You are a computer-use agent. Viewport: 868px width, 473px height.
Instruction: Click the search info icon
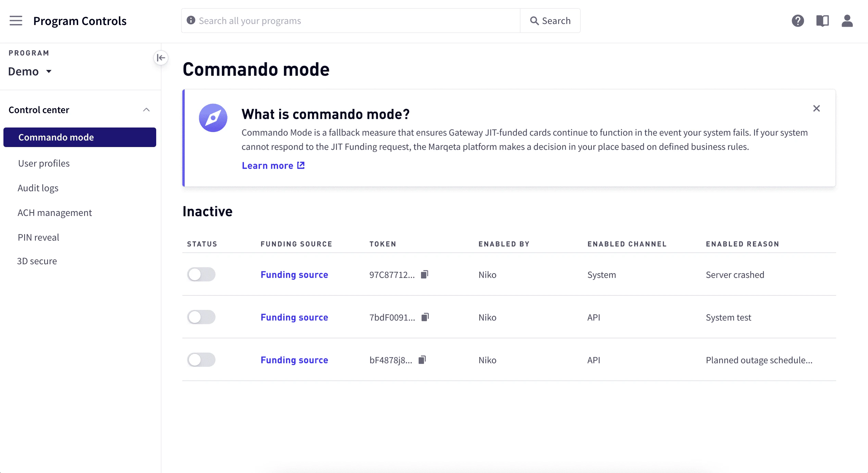[191, 21]
